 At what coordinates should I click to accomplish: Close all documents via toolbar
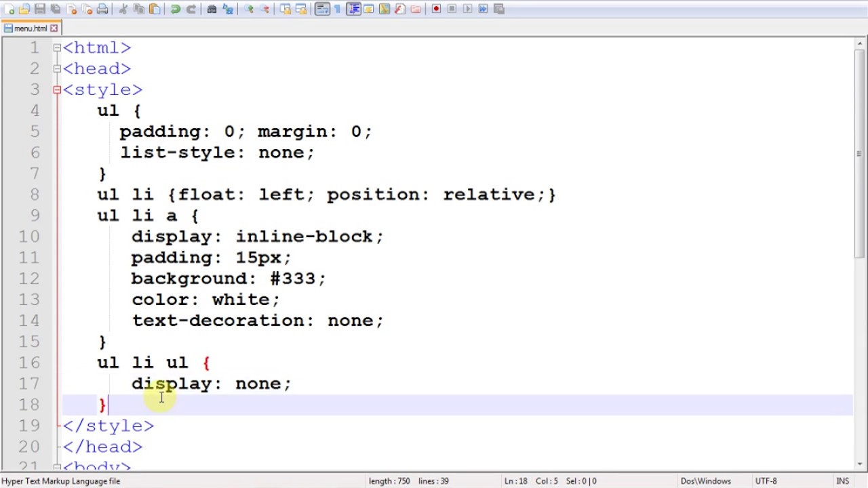[87, 9]
